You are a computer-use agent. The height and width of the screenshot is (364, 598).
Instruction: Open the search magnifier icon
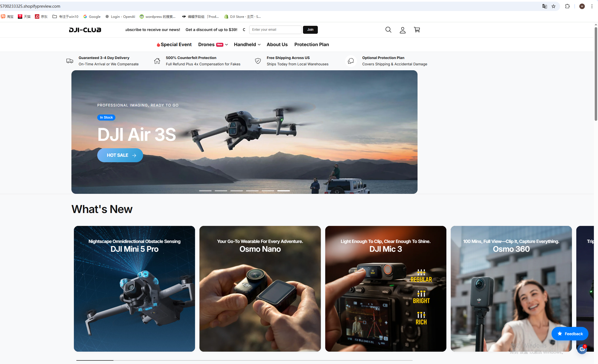(388, 30)
